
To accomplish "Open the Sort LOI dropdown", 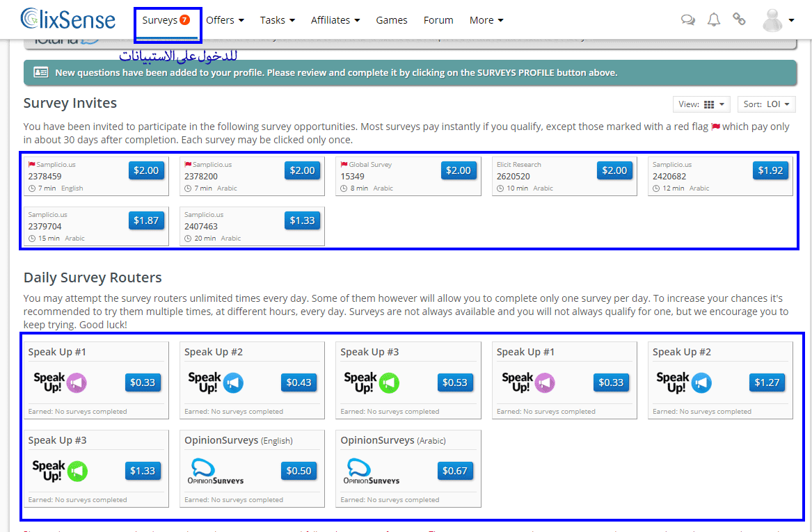I will [x=767, y=104].
